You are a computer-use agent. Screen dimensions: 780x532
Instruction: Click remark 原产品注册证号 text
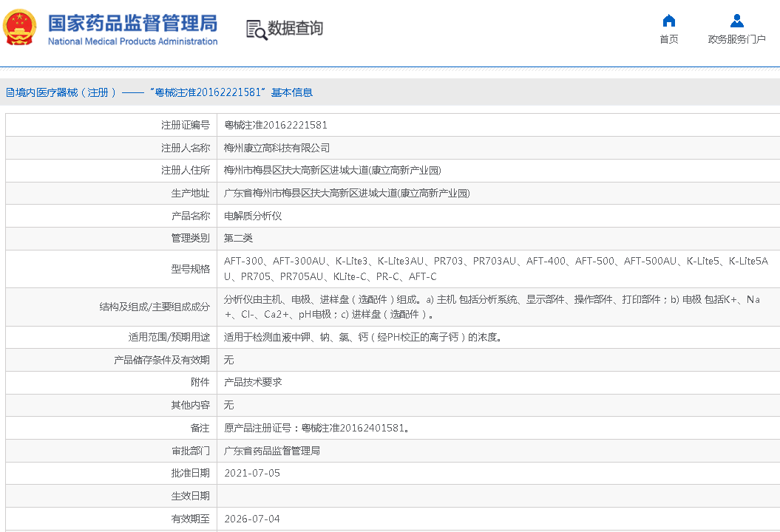(317, 428)
